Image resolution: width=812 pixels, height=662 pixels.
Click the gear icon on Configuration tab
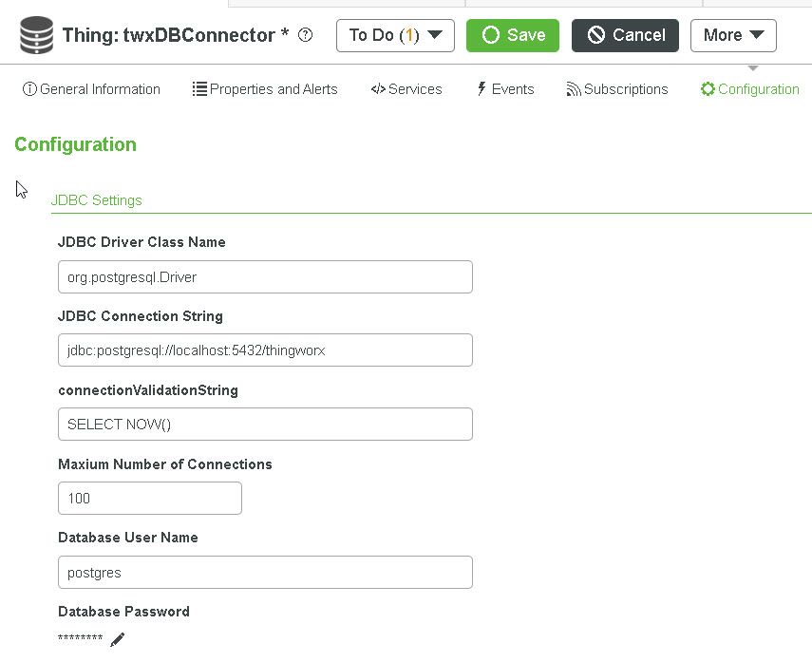(x=708, y=89)
